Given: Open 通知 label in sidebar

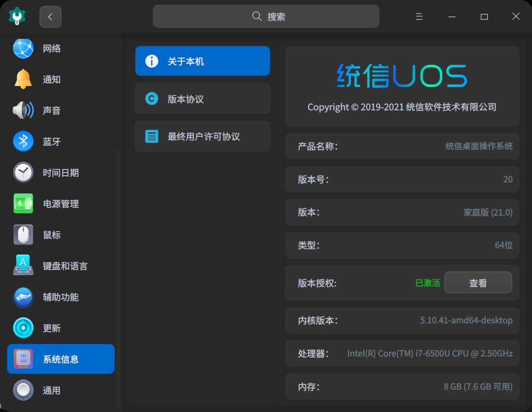Looking at the screenshot, I should click(x=52, y=79).
